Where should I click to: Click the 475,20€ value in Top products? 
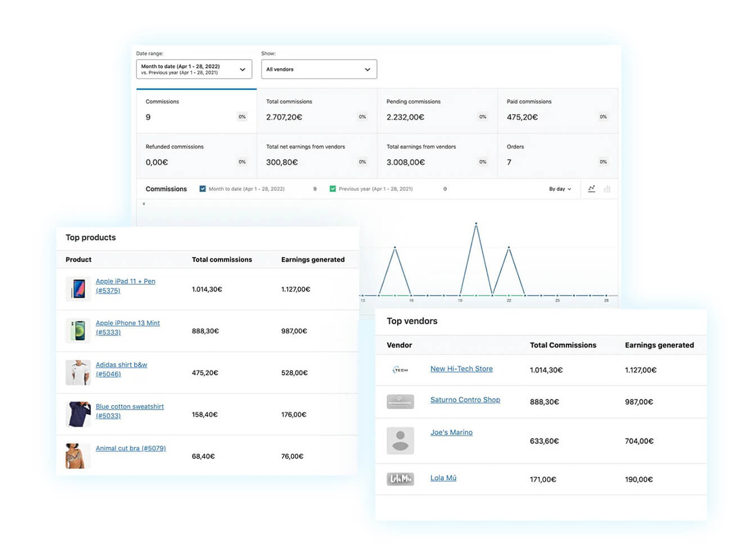[205, 373]
